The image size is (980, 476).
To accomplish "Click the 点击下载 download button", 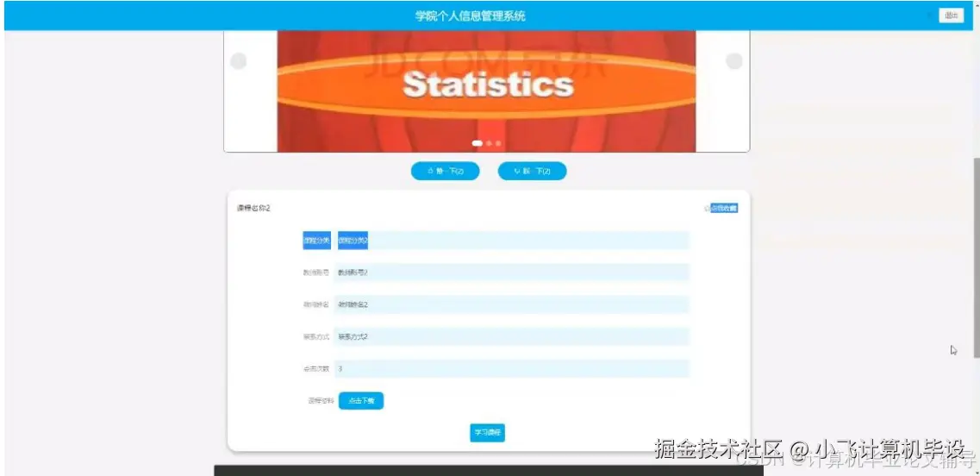I will pyautogui.click(x=360, y=401).
